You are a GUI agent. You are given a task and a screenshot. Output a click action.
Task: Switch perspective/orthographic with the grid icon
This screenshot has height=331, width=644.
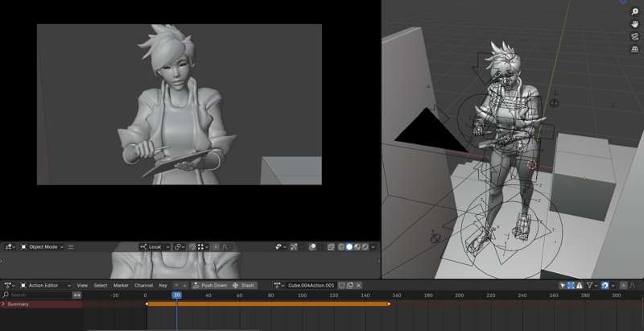pyautogui.click(x=635, y=48)
